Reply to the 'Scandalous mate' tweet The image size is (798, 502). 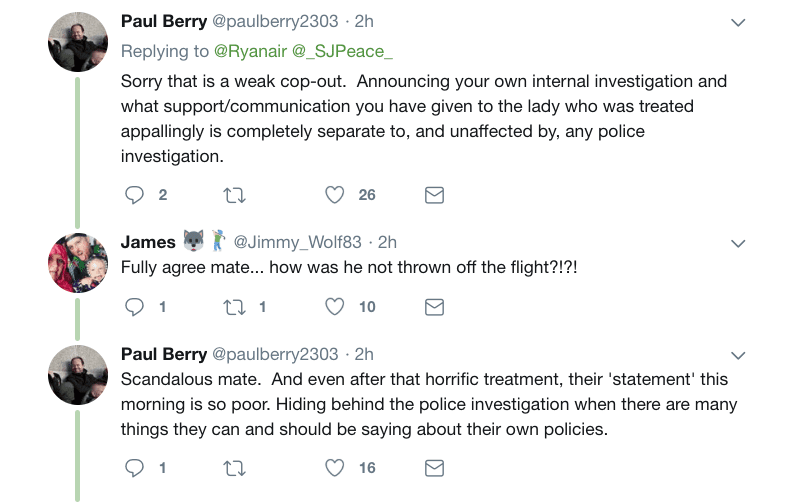pyautogui.click(x=134, y=468)
